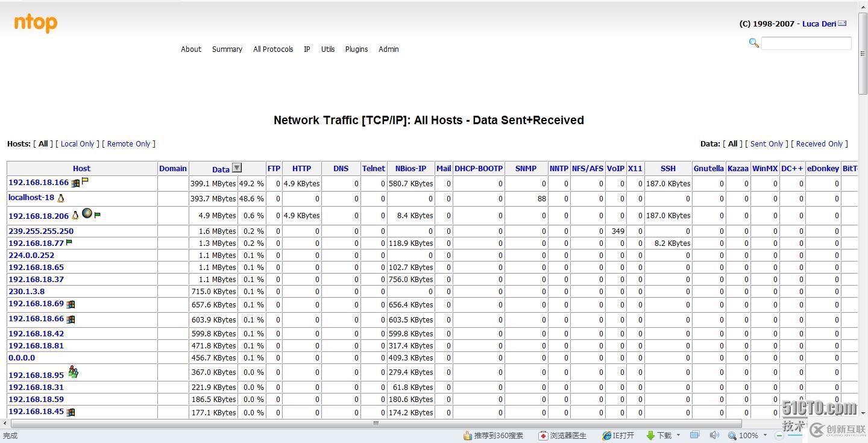This screenshot has width=868, height=443.
Task: Click the ntop logo
Action: [x=36, y=24]
